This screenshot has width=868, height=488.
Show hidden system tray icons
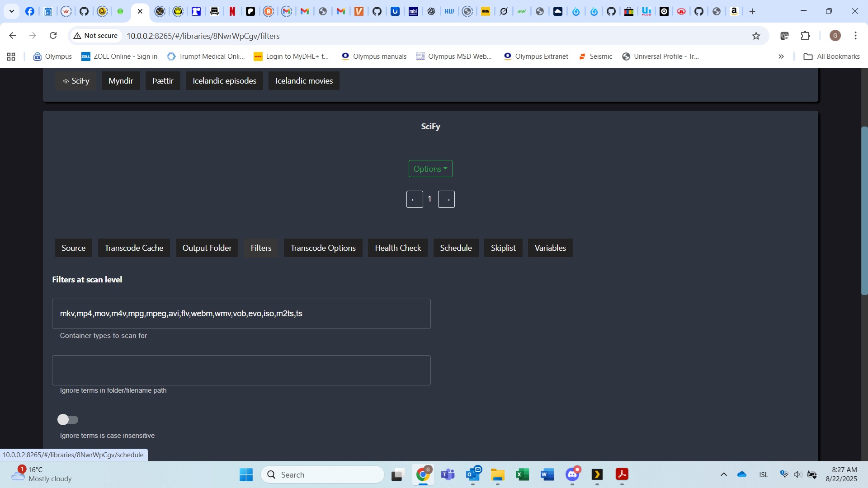[723, 474]
